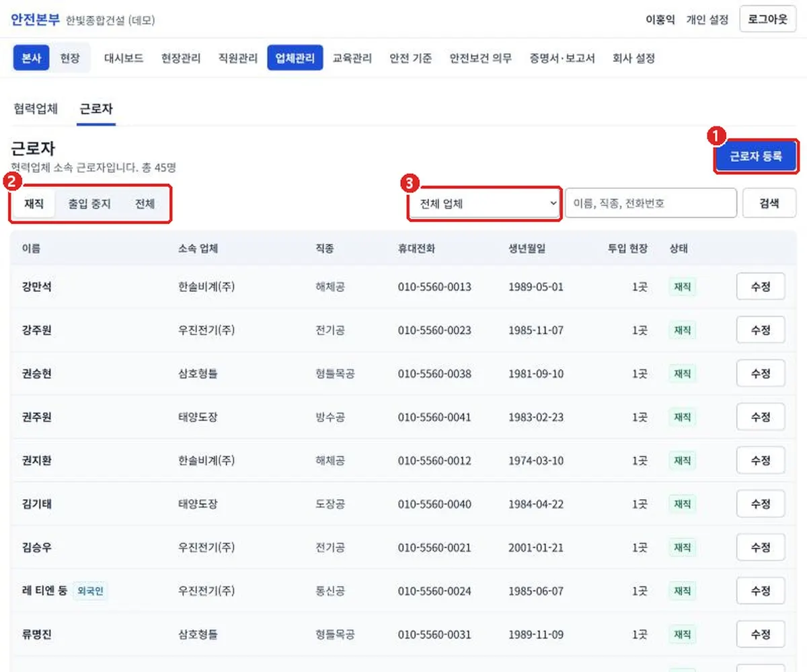807x672 pixels.
Task: Click the 검색 button
Action: pyautogui.click(x=769, y=203)
